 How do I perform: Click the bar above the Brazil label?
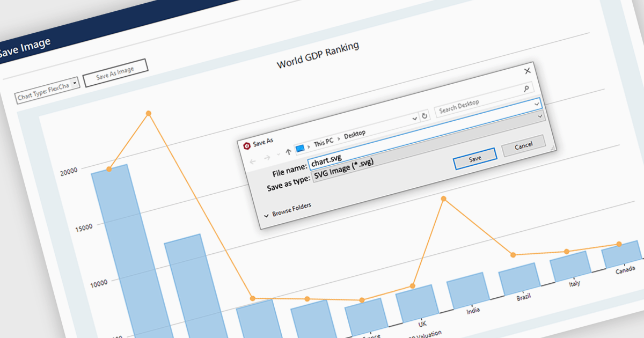pyautogui.click(x=518, y=278)
